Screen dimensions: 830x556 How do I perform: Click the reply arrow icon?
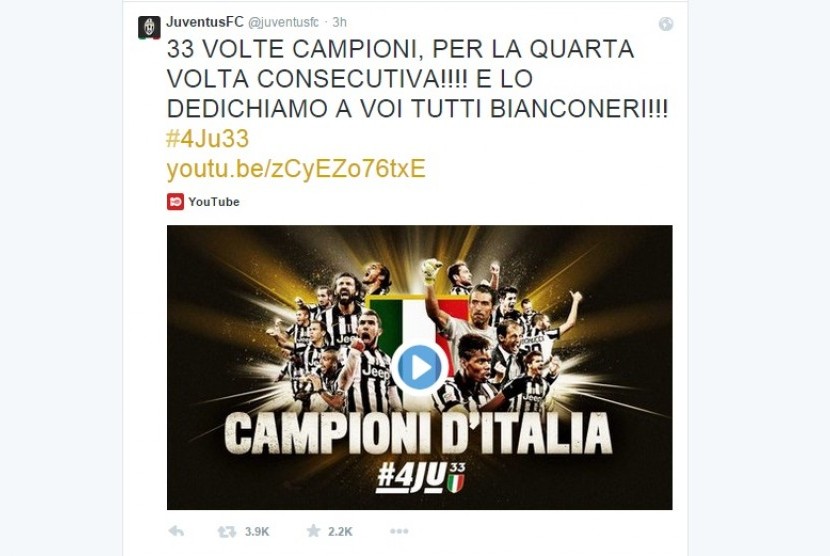click(176, 531)
